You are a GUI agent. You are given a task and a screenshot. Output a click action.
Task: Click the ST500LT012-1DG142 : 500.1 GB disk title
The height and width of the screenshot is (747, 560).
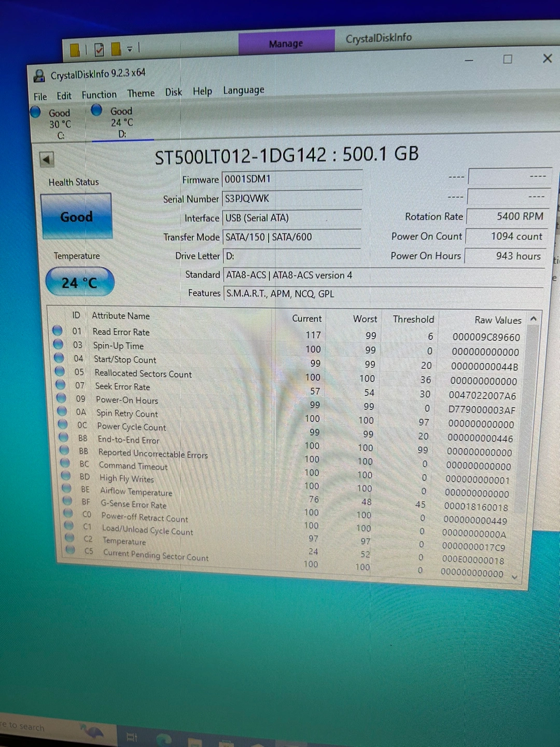point(286,155)
